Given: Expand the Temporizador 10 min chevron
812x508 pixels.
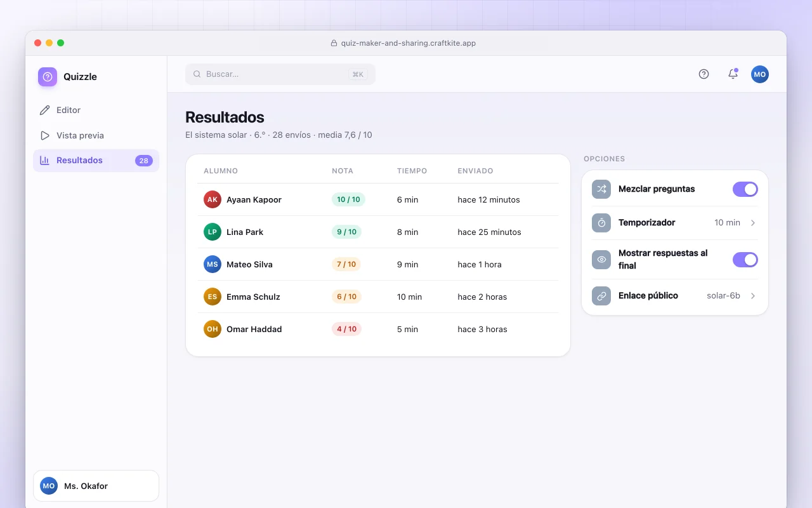Looking at the screenshot, I should [753, 223].
